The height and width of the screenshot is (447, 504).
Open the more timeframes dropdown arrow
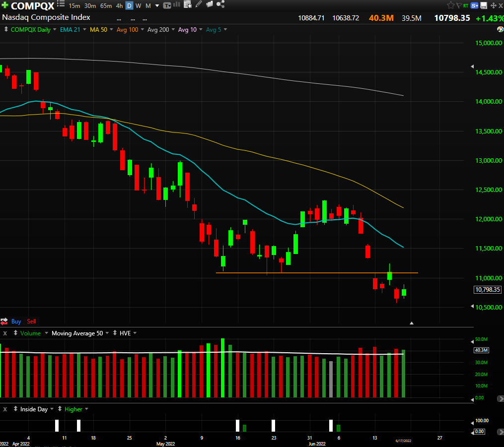pyautogui.click(x=157, y=6)
